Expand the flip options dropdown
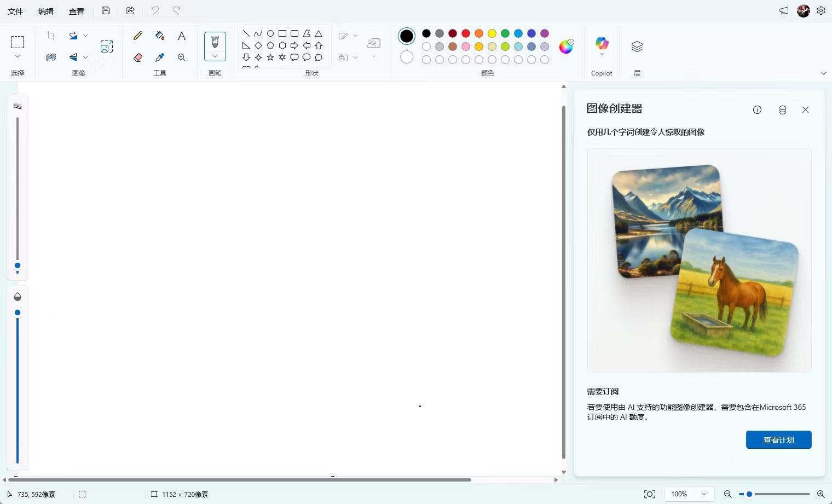Image resolution: width=832 pixels, height=504 pixels. click(85, 57)
